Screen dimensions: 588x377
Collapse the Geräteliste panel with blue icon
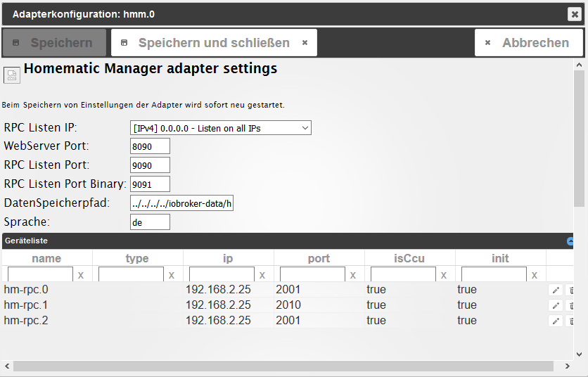click(x=570, y=241)
